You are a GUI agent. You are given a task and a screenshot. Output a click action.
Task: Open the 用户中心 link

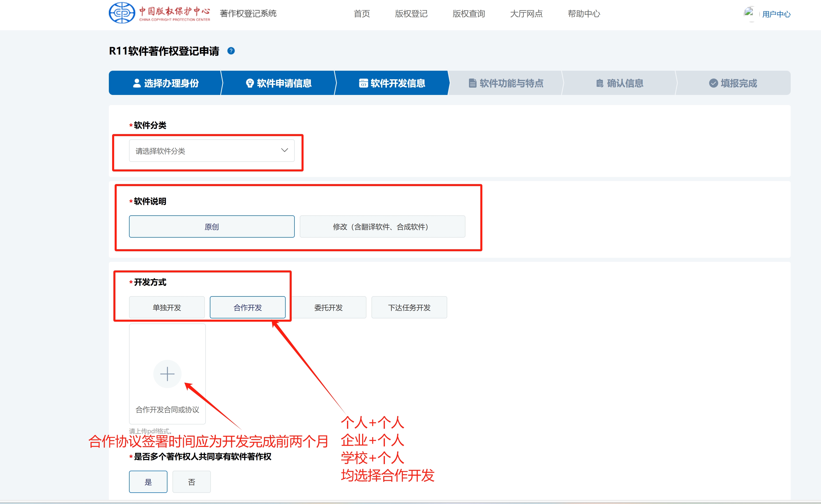tap(776, 14)
